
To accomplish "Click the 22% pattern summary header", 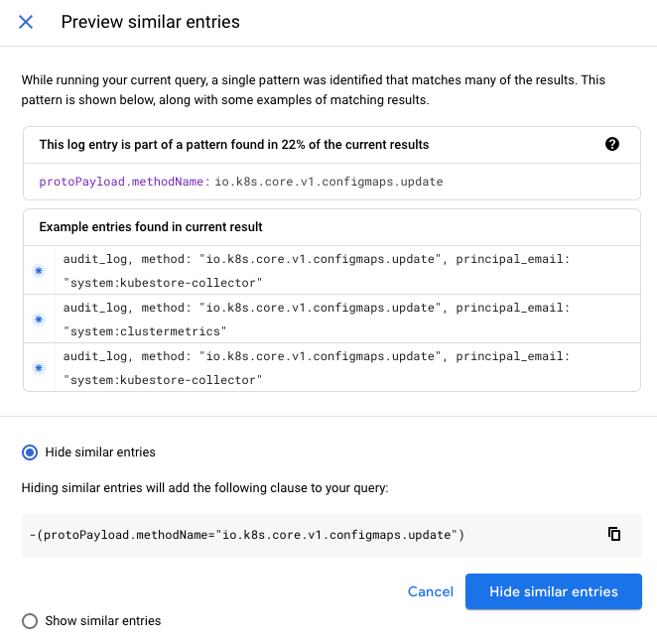I will (x=234, y=145).
